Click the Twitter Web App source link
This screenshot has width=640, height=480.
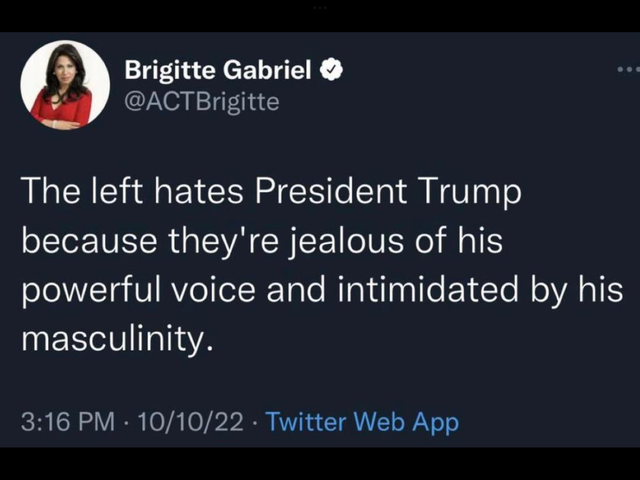362,422
